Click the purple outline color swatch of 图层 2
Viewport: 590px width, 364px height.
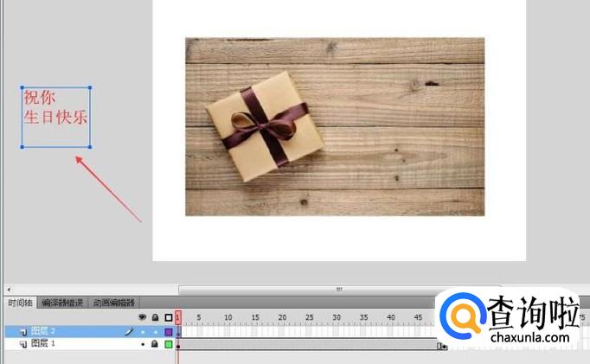(169, 332)
